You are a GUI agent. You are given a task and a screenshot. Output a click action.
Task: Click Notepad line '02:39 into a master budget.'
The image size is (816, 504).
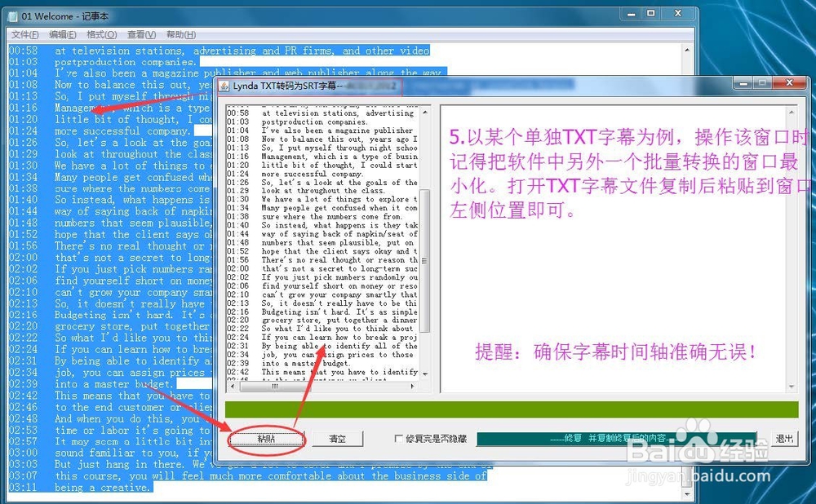click(92, 384)
